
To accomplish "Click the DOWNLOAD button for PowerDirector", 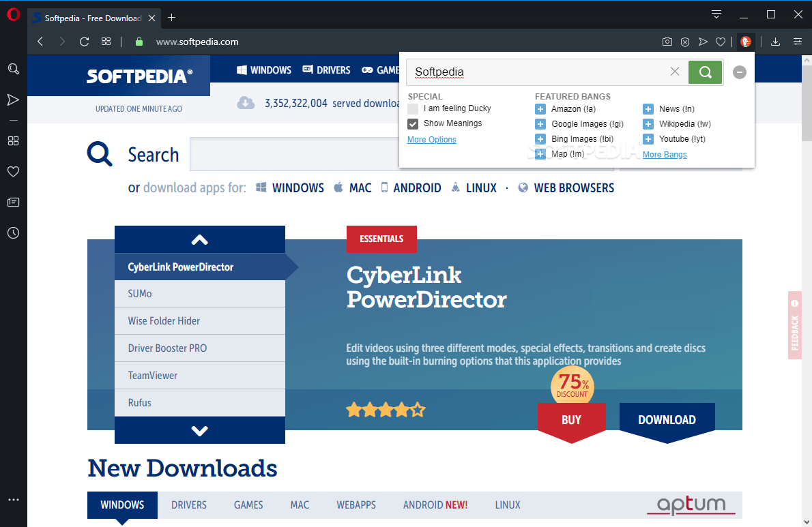I will (667, 421).
